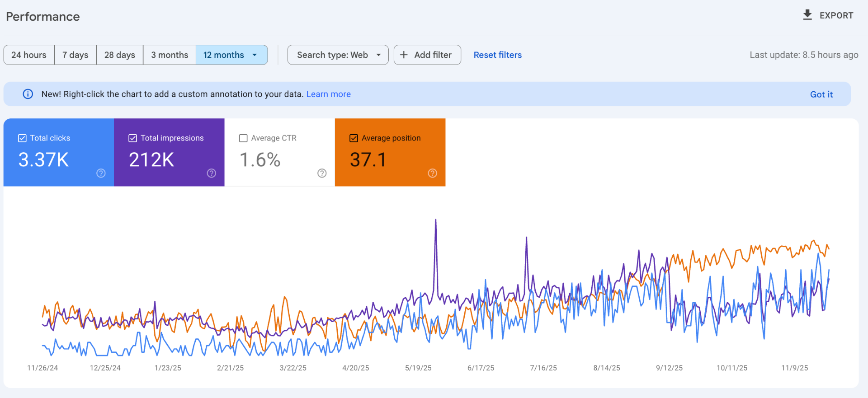This screenshot has height=398, width=868.
Task: Toggle the Total impressions checkbox
Action: [x=133, y=138]
